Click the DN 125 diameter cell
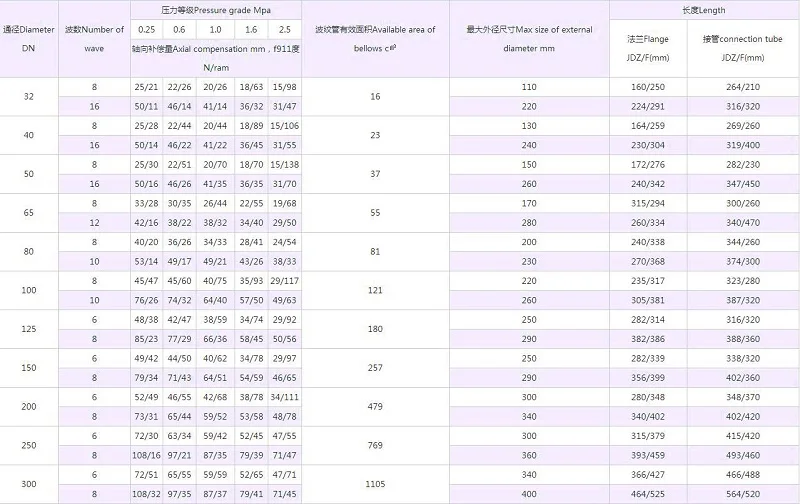 pyautogui.click(x=29, y=329)
